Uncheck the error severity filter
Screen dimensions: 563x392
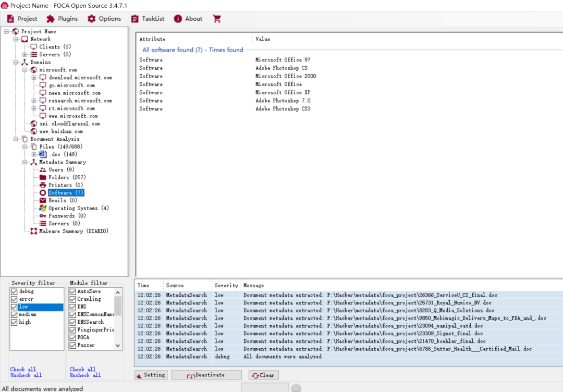tap(15, 299)
